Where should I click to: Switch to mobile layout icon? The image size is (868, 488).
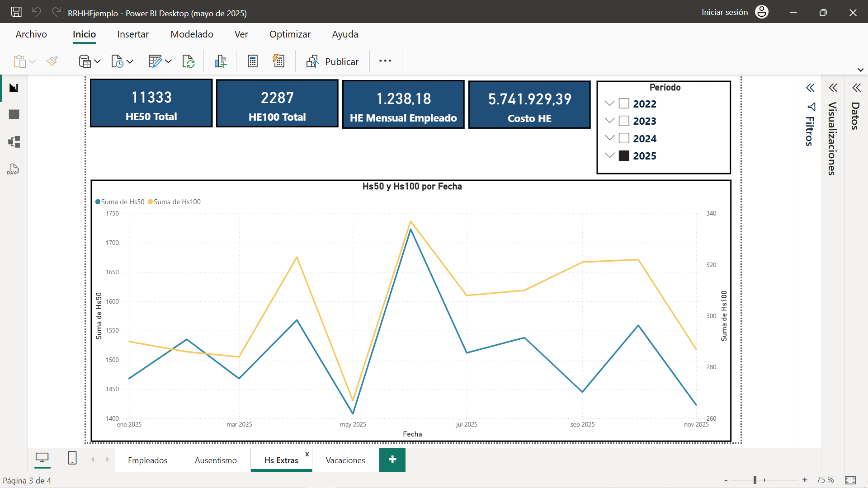(72, 458)
